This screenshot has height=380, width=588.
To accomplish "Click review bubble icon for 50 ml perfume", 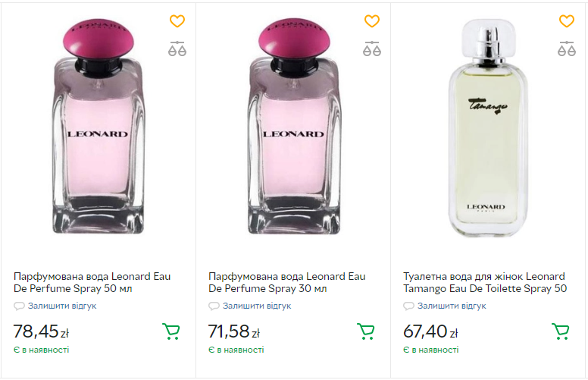I will point(19,306).
